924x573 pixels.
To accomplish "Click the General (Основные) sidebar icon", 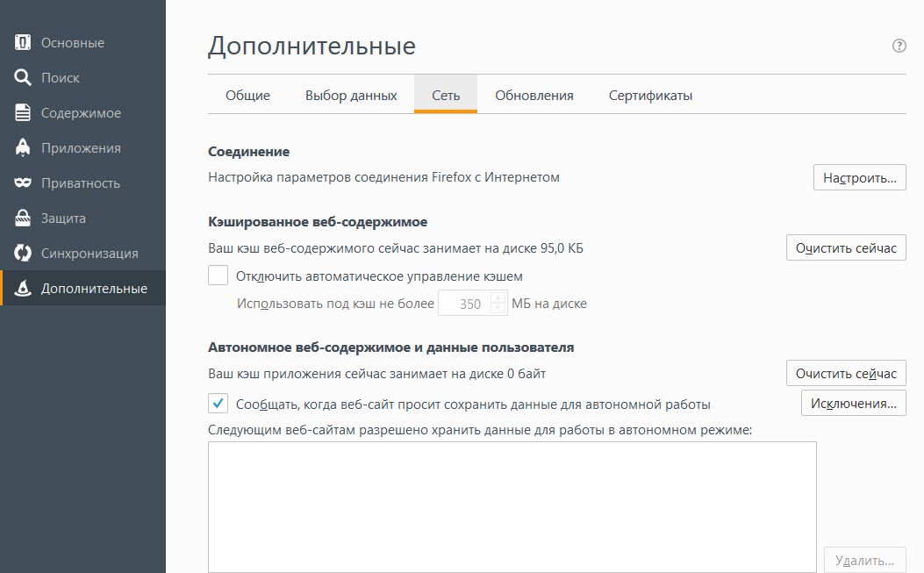I will coord(23,43).
